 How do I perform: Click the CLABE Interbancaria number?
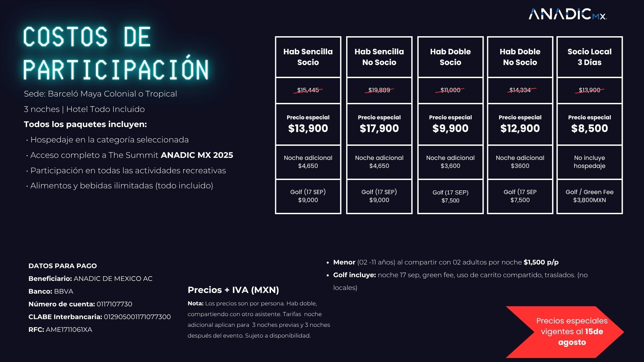click(x=137, y=317)
